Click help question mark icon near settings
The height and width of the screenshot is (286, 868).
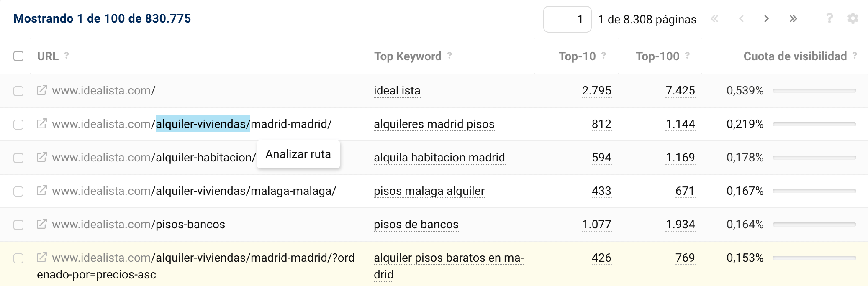pos(829,18)
